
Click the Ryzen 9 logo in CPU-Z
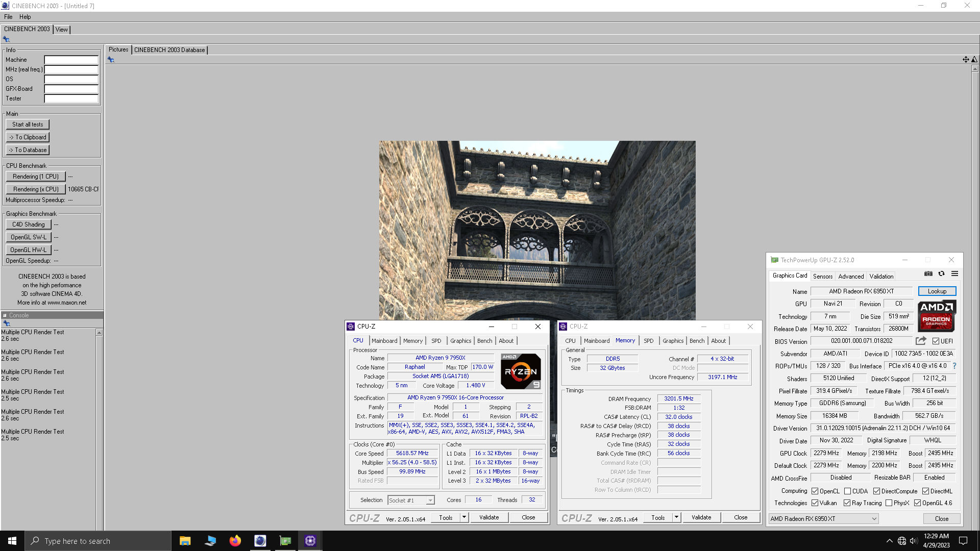(521, 371)
